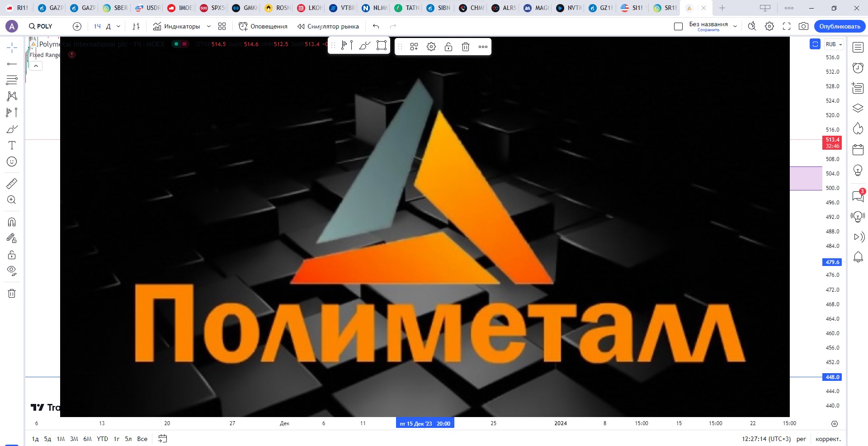868x446 pixels.
Task: Open the RUB currency dropdown
Action: coord(834,44)
